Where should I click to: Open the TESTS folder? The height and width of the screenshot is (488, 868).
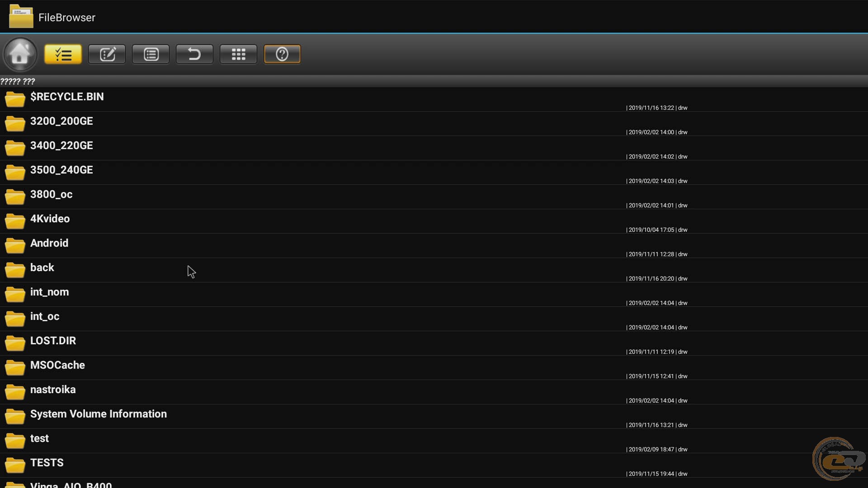tap(47, 463)
